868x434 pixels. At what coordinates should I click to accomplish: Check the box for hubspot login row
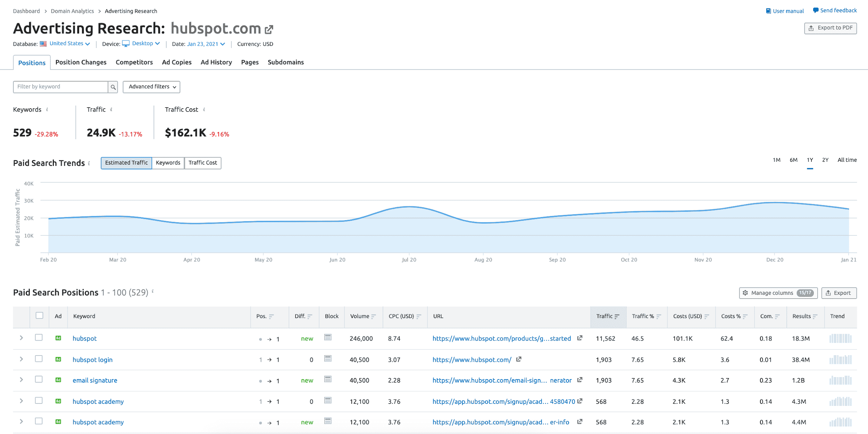[x=39, y=359]
